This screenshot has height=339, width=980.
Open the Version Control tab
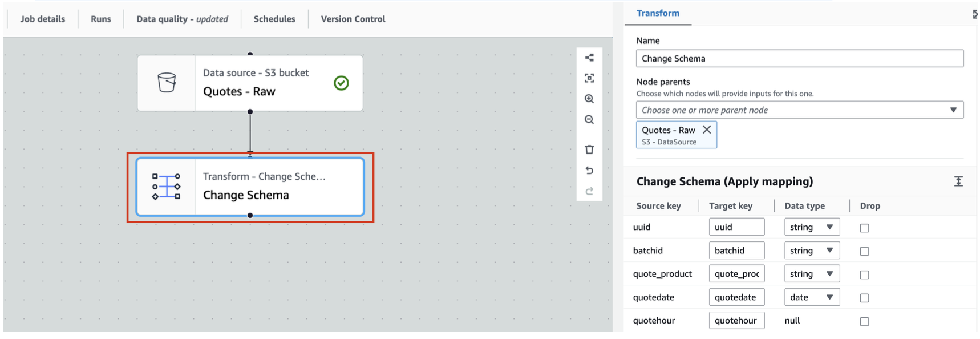point(353,19)
